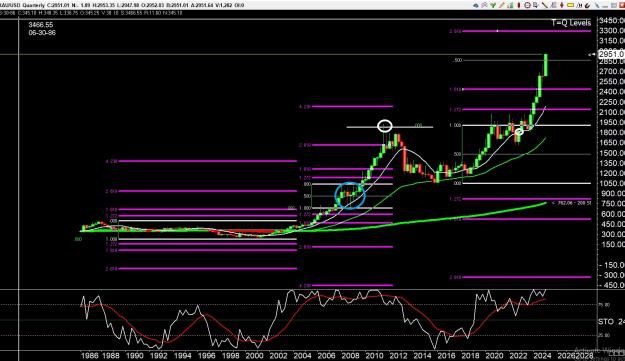Click the red up-down arrow icon

pyautogui.click(x=562, y=5)
